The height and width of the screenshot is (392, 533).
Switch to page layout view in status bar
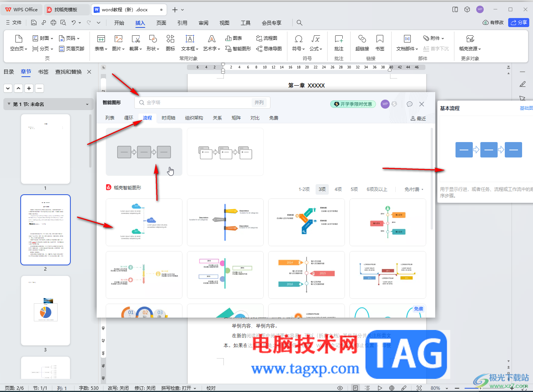[x=355, y=388]
